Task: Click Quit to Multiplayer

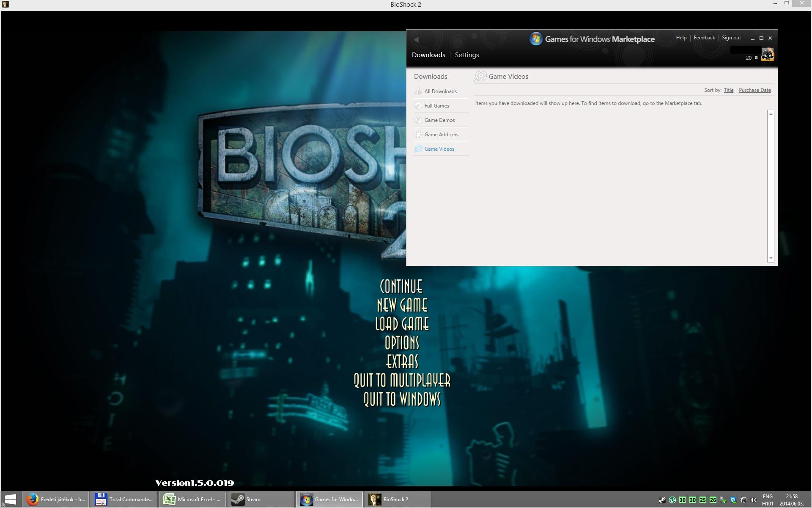Action: [x=402, y=380]
